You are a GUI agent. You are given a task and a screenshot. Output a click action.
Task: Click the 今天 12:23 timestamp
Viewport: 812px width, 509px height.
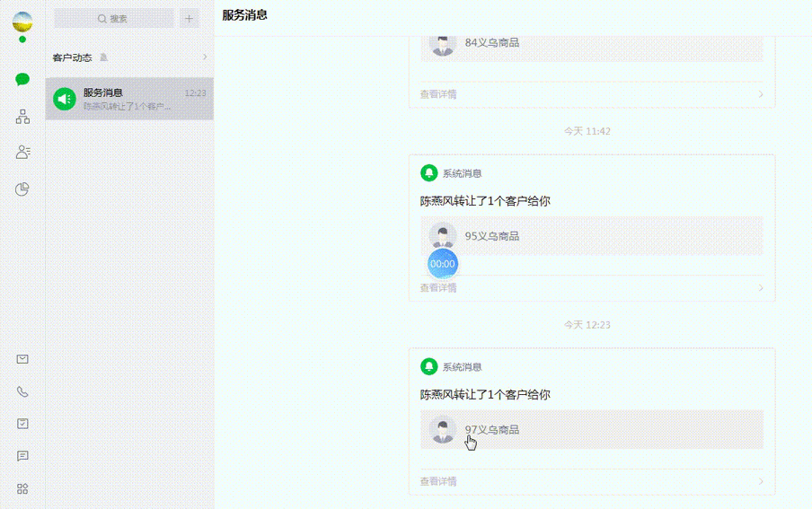[x=587, y=325]
